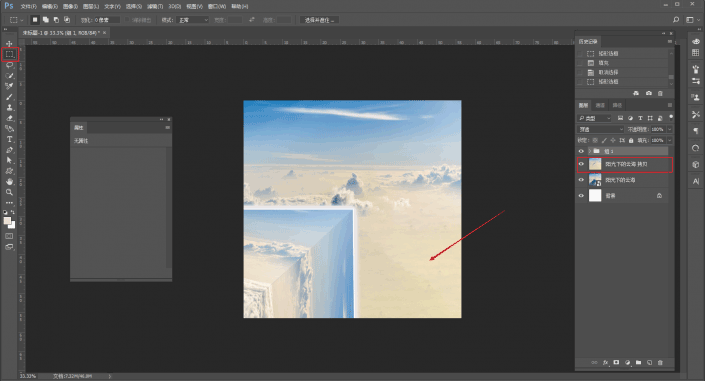Viewport: 705px width, 381px height.
Task: Open the fill 100% dropdown arrow
Action: (669, 140)
